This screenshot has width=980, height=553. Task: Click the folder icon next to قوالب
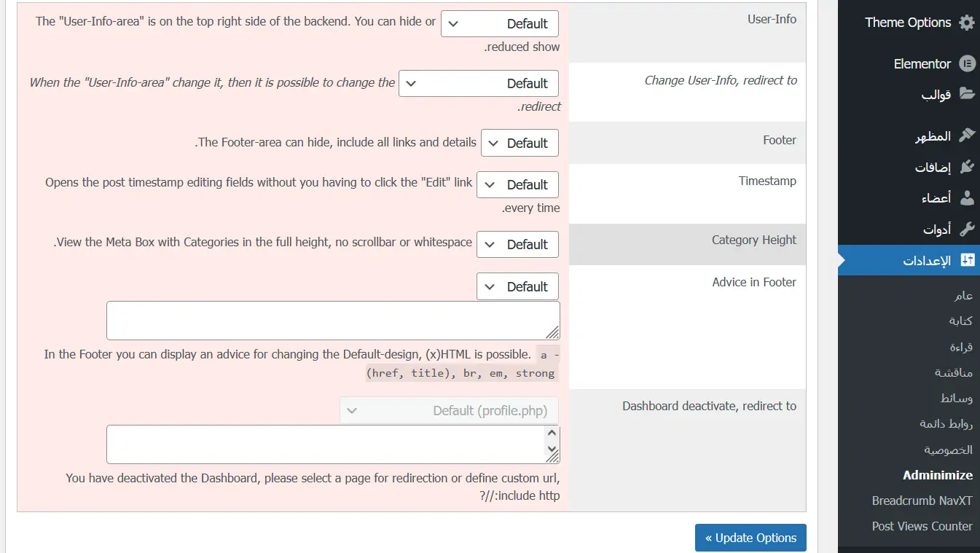click(x=966, y=94)
